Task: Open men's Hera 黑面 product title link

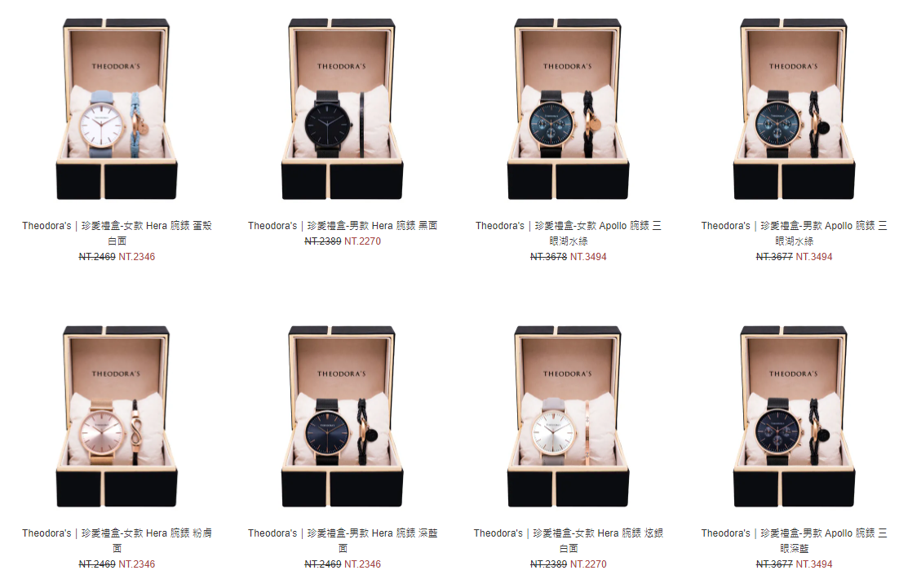Action: pyautogui.click(x=343, y=226)
